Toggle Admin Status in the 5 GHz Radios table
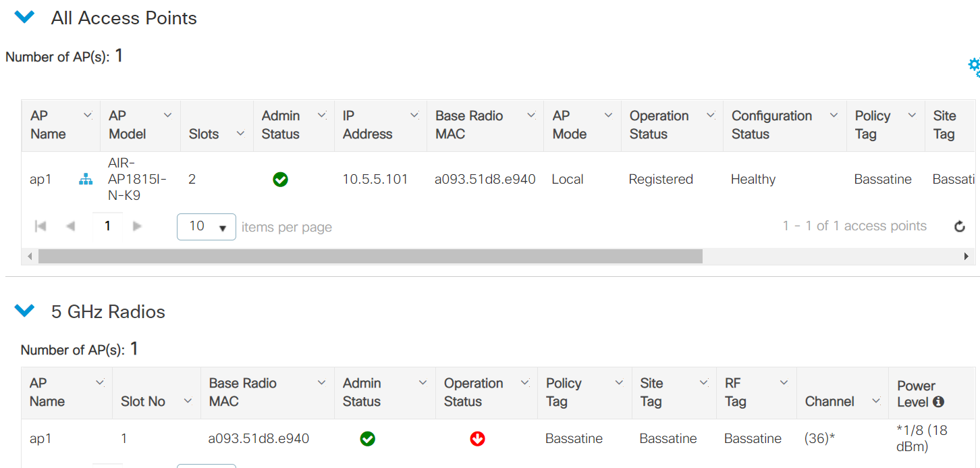 click(368, 438)
